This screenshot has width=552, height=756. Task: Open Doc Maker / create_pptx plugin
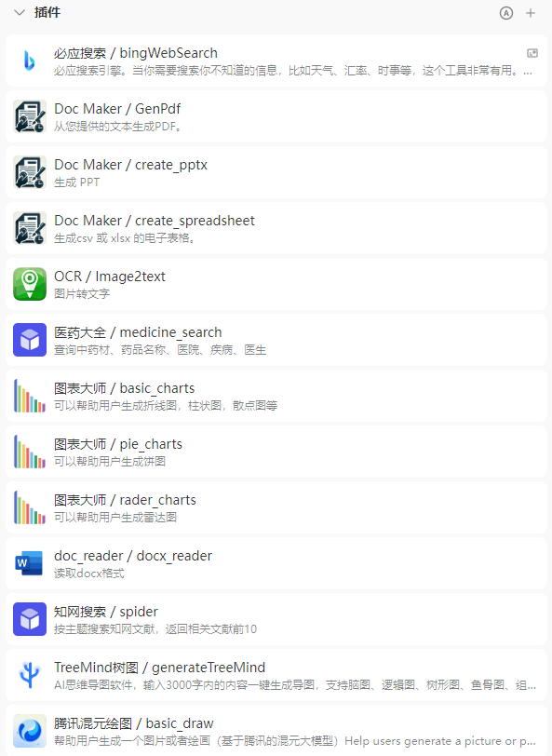pos(276,172)
